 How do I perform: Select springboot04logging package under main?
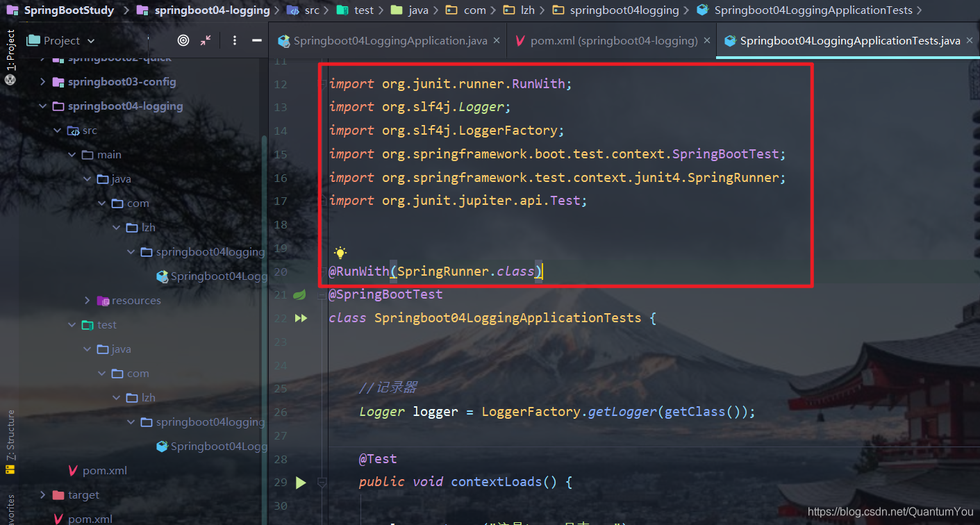pyautogui.click(x=203, y=252)
